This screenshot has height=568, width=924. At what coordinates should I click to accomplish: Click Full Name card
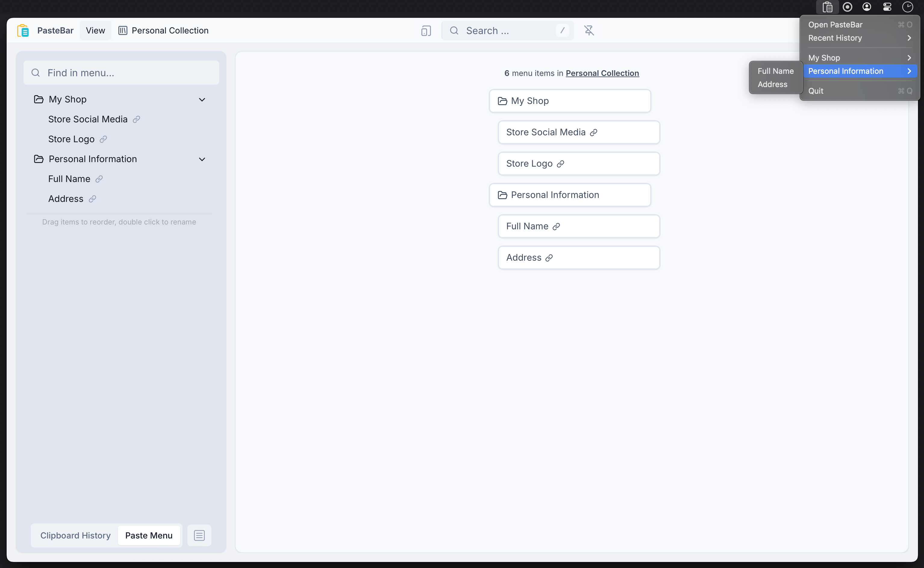pos(579,226)
